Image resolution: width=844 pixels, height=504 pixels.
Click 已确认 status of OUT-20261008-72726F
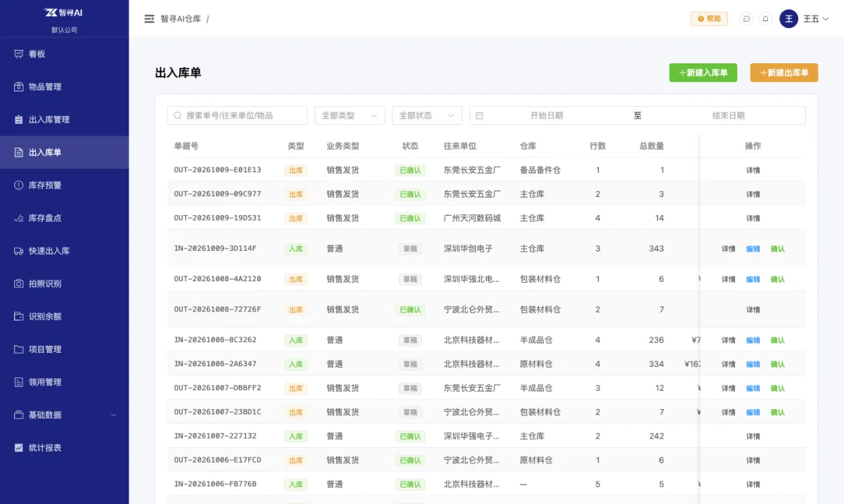(410, 310)
